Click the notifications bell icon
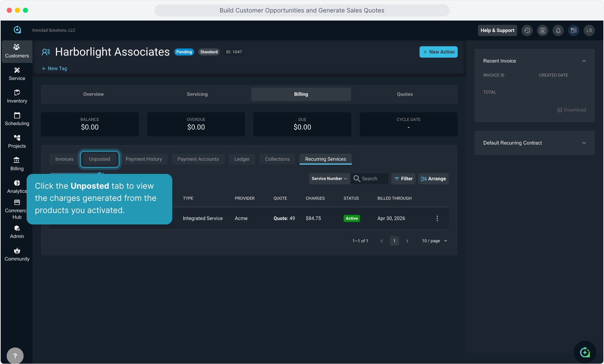The height and width of the screenshot is (364, 604). click(558, 30)
